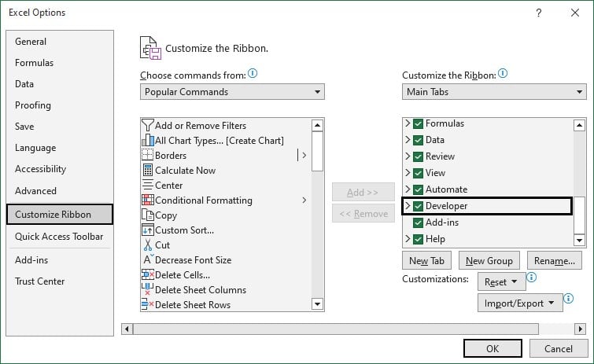Image resolution: width=594 pixels, height=364 pixels.
Task: Click the horizontal scrollbar left arrow
Action: [127, 329]
